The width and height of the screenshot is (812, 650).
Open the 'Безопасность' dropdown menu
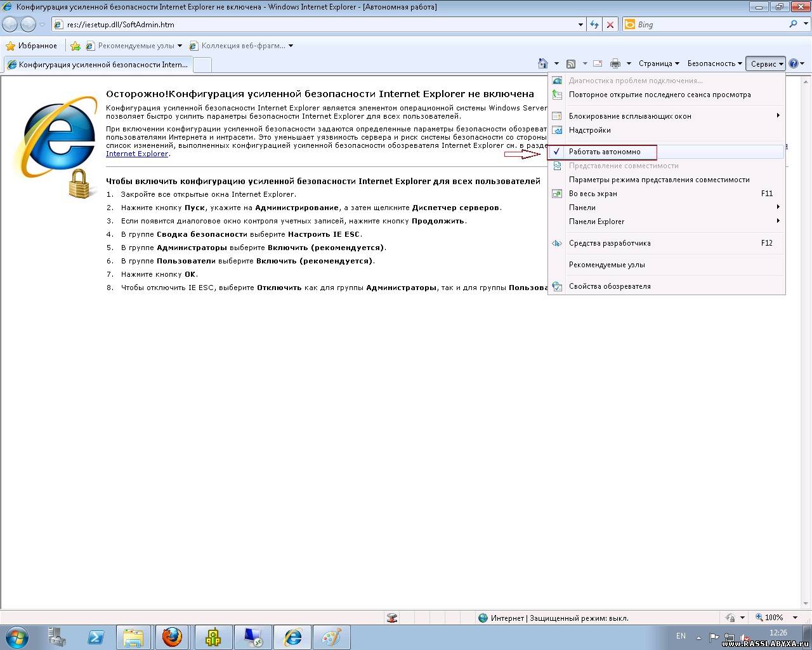[x=714, y=63]
